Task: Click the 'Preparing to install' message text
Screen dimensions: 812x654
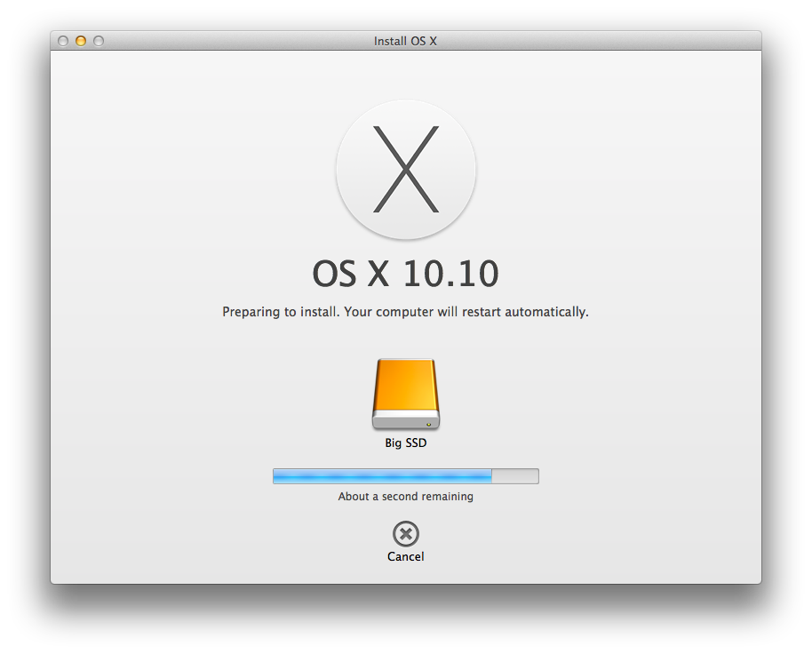Action: click(x=405, y=312)
